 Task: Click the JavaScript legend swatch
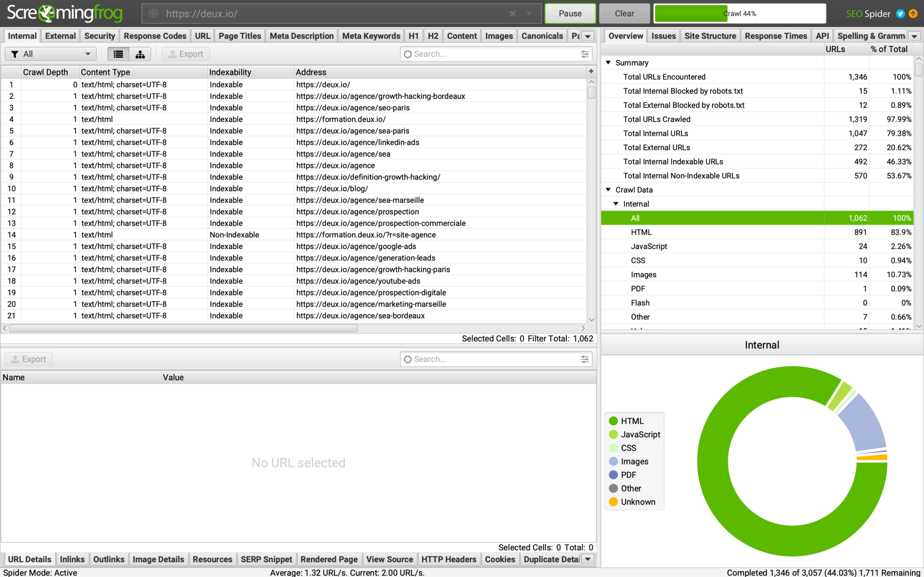click(x=613, y=434)
